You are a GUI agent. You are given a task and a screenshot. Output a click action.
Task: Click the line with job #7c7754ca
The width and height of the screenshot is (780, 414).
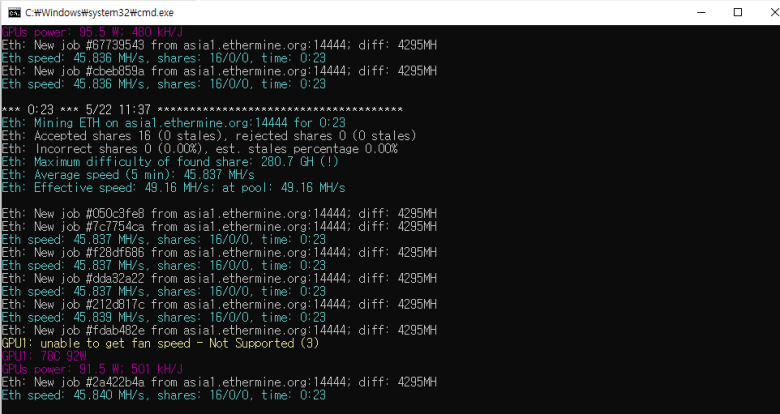(x=219, y=226)
